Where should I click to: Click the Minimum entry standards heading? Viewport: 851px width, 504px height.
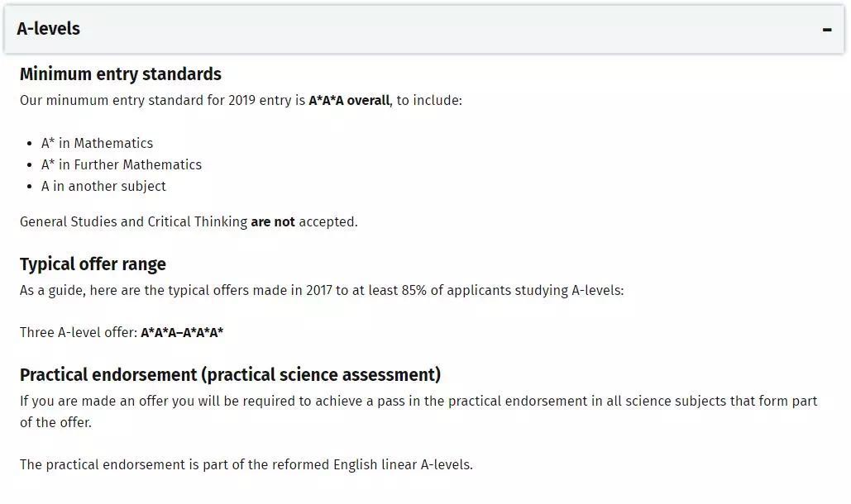click(120, 74)
